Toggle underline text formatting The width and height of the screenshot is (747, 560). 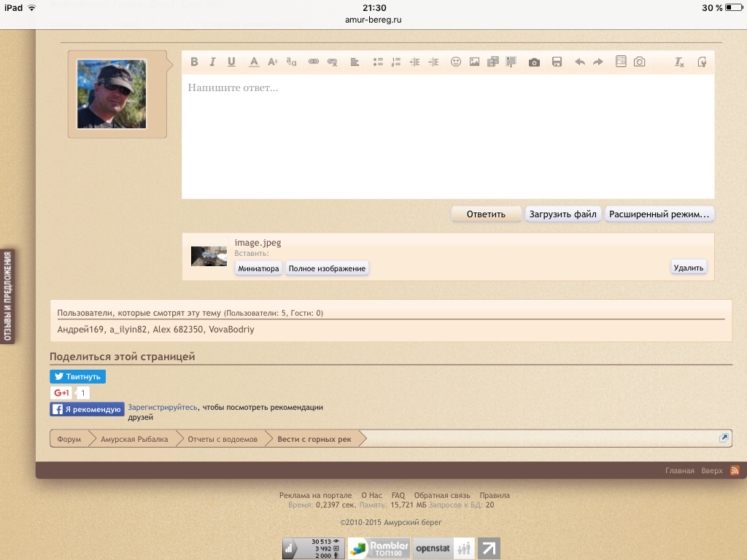click(231, 62)
